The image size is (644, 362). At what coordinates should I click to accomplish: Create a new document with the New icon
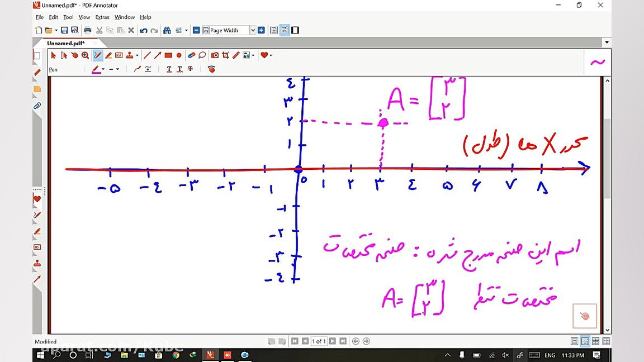[38, 30]
